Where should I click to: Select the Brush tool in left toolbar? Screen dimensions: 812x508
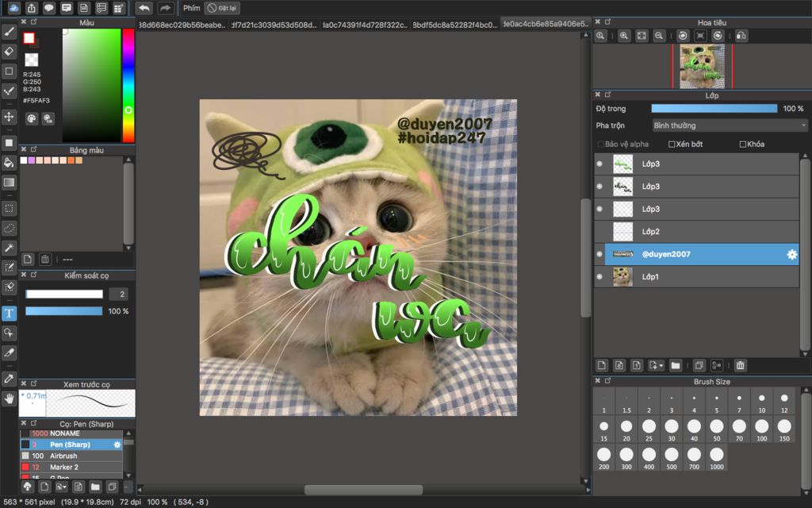(x=9, y=32)
